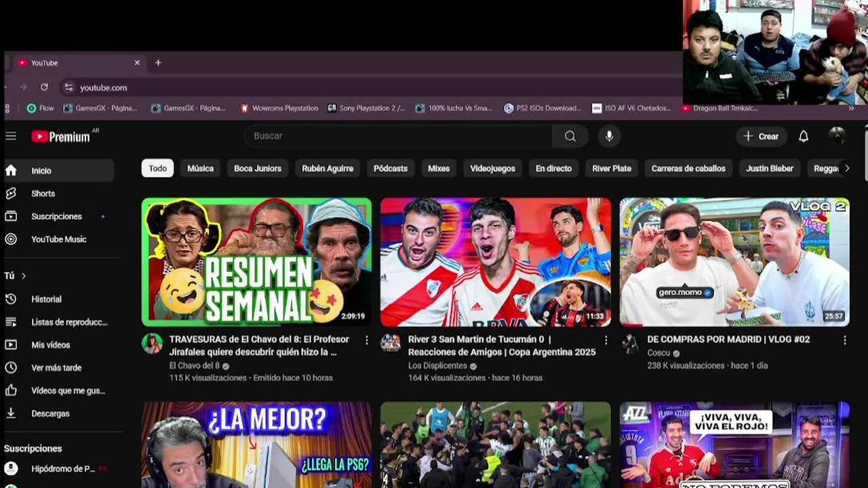868x488 pixels.
Task: Select the Mixes filter chip
Action: coord(439,169)
